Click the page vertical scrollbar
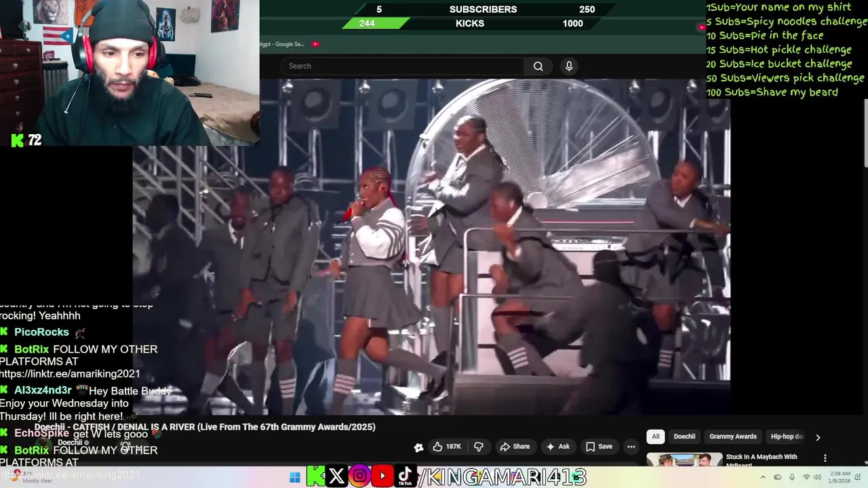This screenshot has height=488, width=868. (865, 132)
